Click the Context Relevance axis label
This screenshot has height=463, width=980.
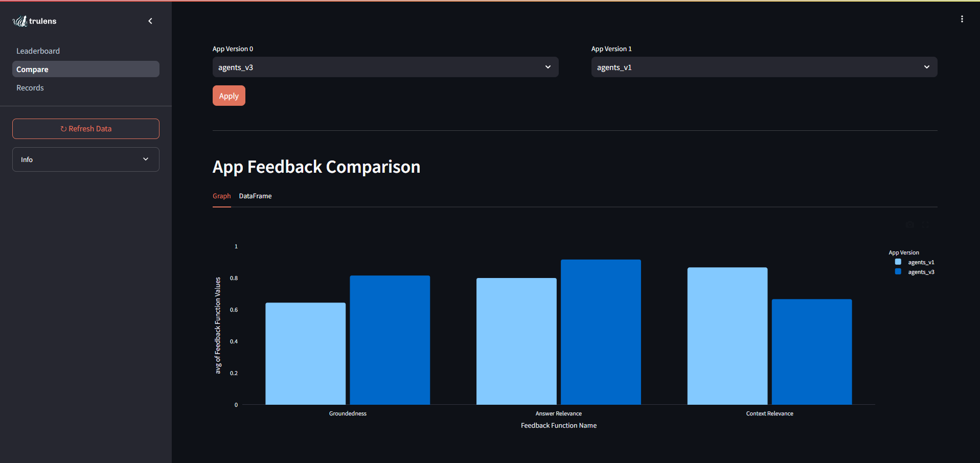pyautogui.click(x=770, y=413)
